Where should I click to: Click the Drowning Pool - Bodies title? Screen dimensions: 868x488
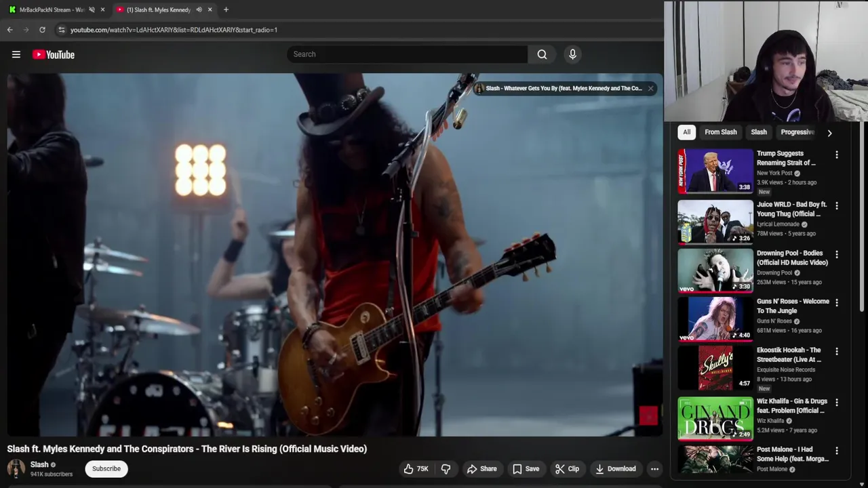pos(792,258)
